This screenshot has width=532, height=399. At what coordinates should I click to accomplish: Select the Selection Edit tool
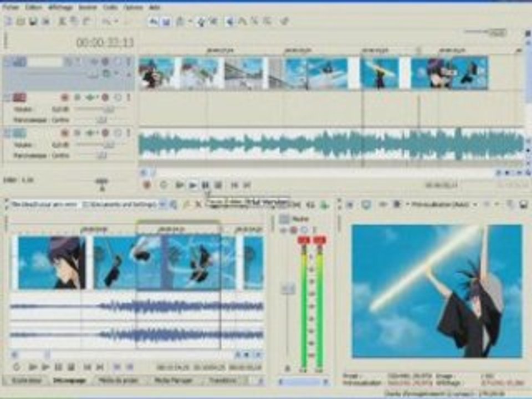pyautogui.click(x=254, y=22)
